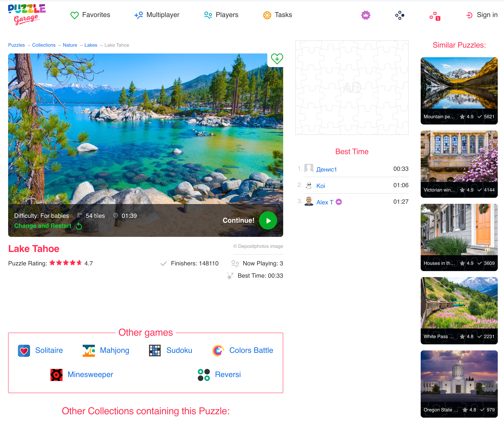Viewport: 504px width, 425px height.
Task: Open the games dots menu icon
Action: [400, 15]
